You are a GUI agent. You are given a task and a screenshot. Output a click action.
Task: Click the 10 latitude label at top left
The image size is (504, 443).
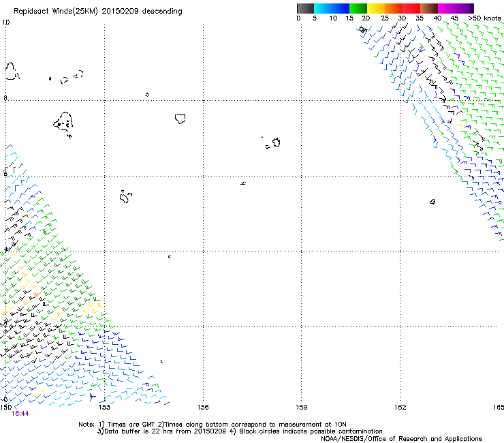pos(5,22)
